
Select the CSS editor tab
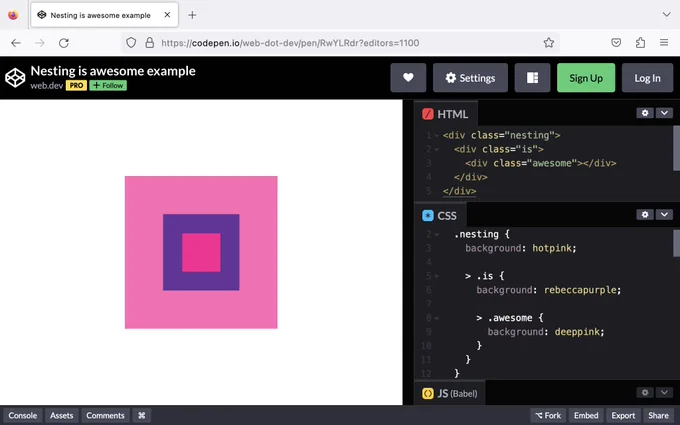[x=440, y=216]
